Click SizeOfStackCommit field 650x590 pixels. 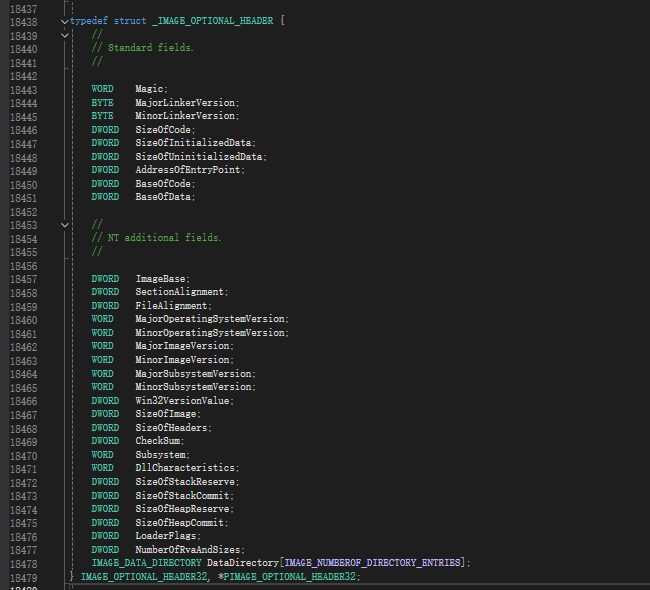coord(182,495)
